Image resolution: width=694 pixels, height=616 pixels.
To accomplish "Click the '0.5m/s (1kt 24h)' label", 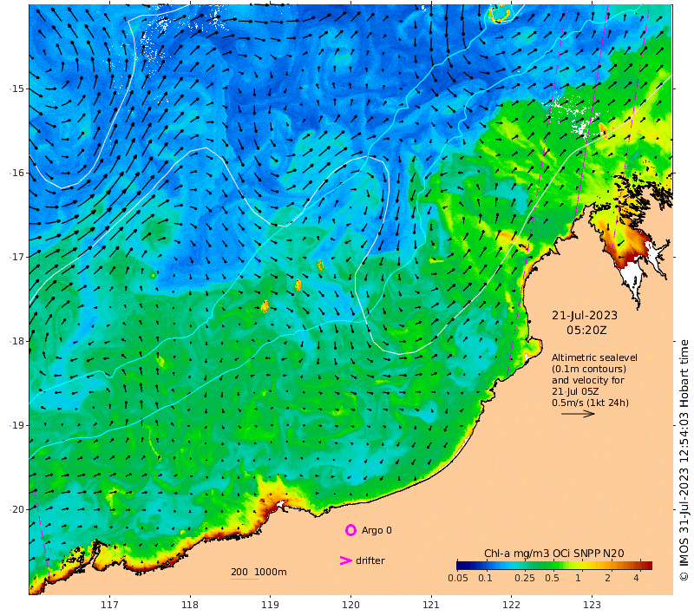I will pos(590,403).
